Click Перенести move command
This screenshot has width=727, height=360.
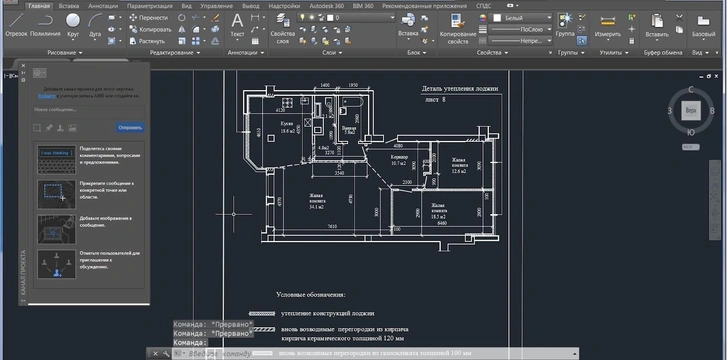point(148,18)
